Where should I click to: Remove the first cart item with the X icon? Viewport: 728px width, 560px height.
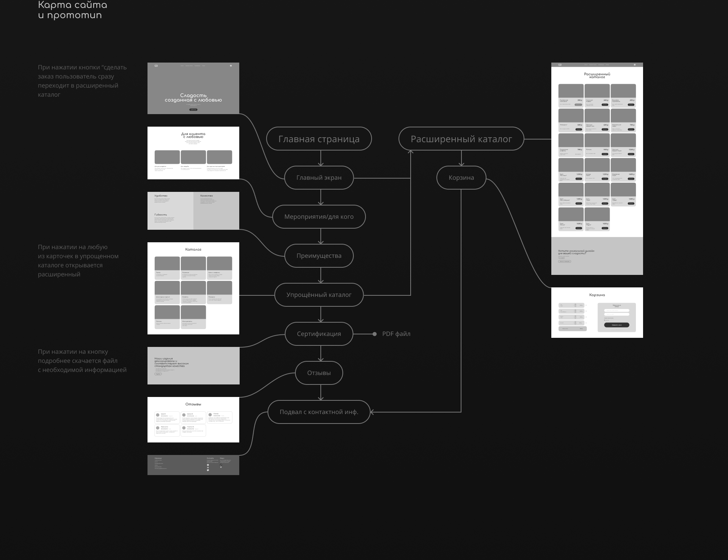coord(586,305)
